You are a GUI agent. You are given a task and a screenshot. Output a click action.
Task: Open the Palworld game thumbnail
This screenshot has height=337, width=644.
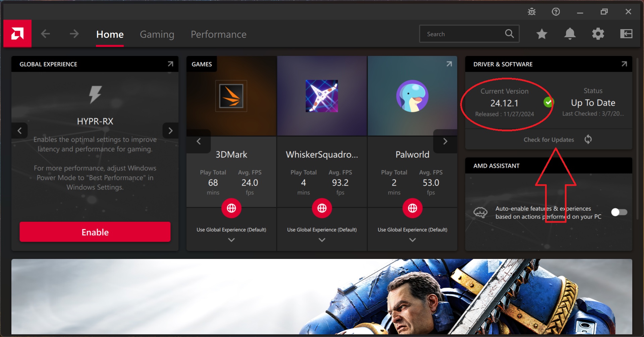pyautogui.click(x=412, y=96)
